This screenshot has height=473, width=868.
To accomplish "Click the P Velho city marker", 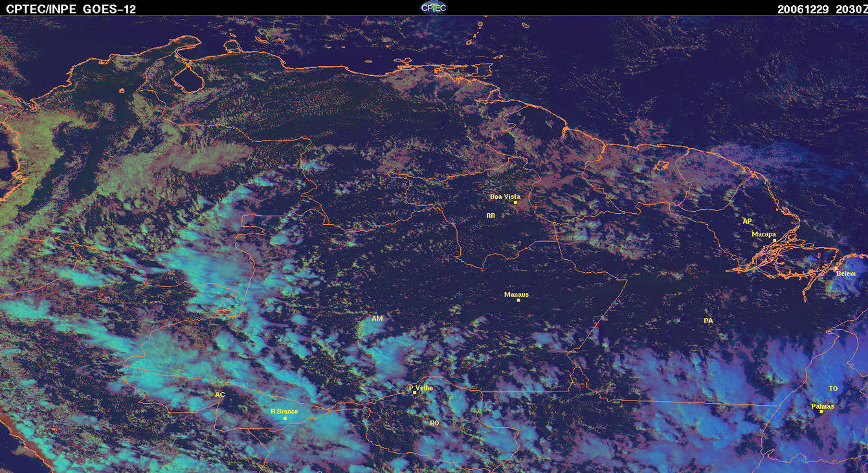I will (414, 393).
